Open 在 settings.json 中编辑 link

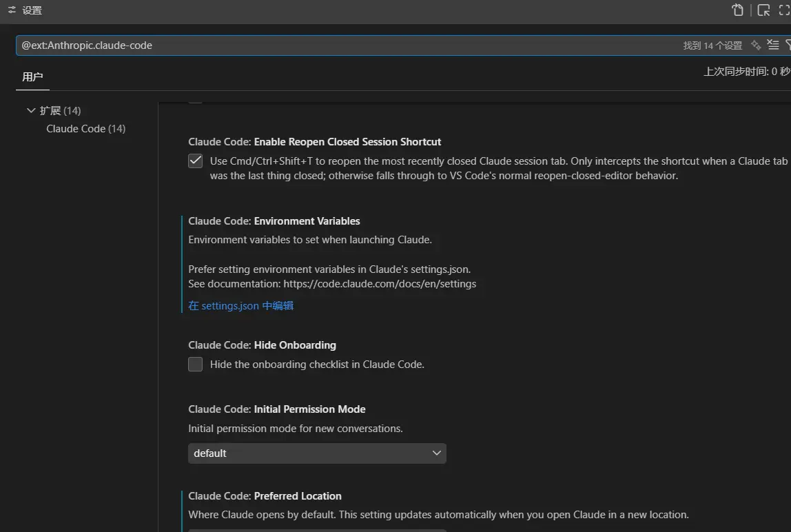coord(240,305)
